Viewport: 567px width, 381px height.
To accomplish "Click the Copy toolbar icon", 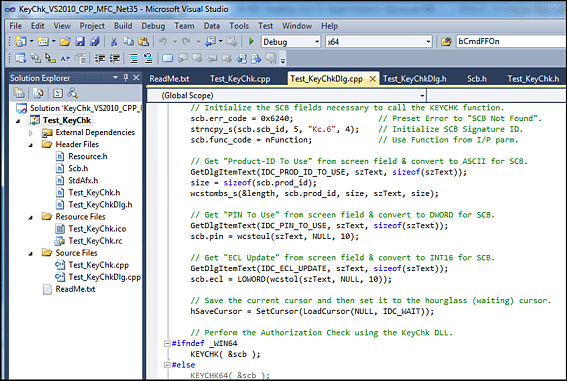I will 128,42.
